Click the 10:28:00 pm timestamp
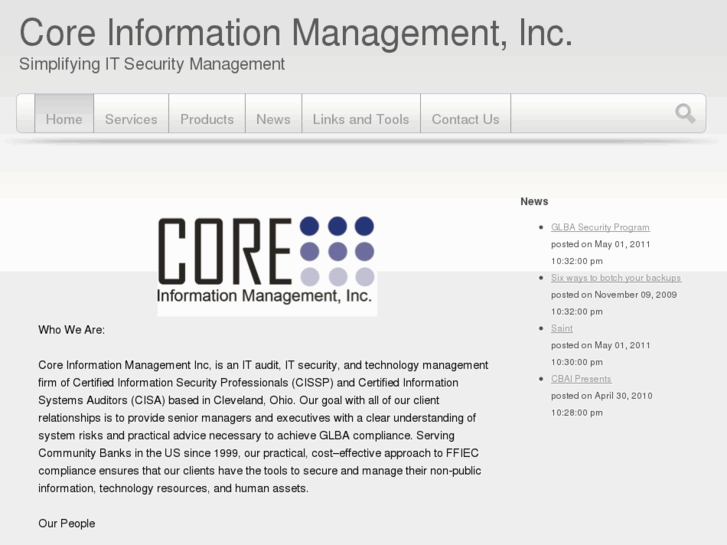The image size is (727, 545). tap(577, 413)
